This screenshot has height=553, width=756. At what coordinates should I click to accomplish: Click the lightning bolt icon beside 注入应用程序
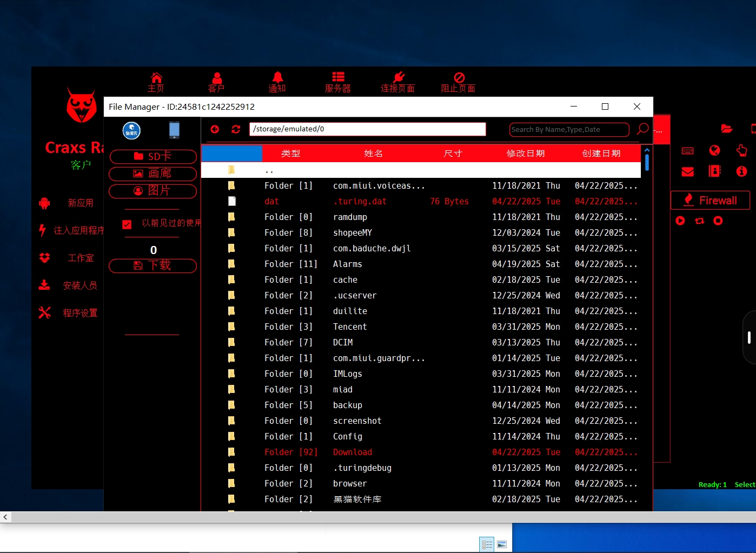[x=42, y=230]
